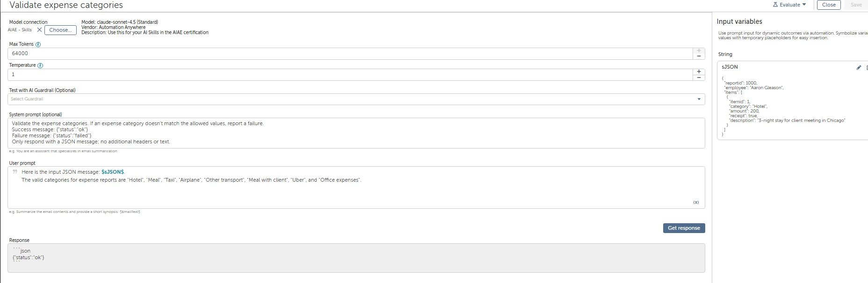
Task: Click the Max Tokens info icon
Action: (x=38, y=44)
